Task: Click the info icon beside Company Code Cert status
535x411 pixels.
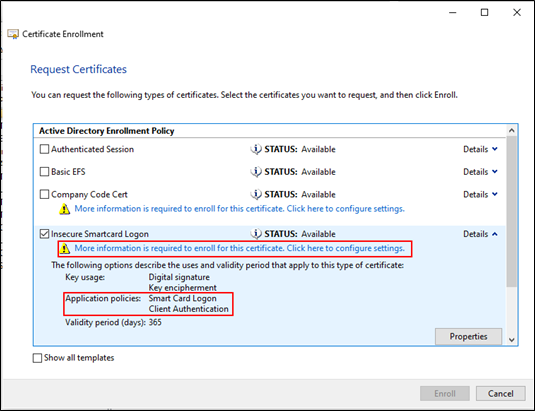Action: pos(256,194)
